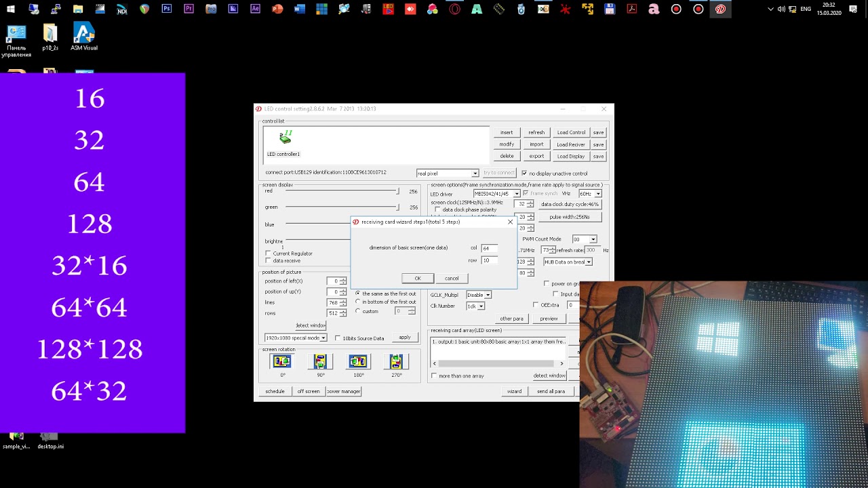This screenshot has width=868, height=488.
Task: Select custom position radio button
Action: click(x=358, y=311)
